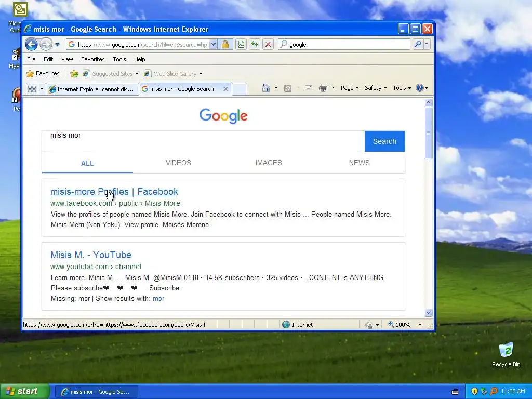Click the taskbar clock showing 11:00 AM
Image resolution: width=532 pixels, height=399 pixels.
point(513,392)
